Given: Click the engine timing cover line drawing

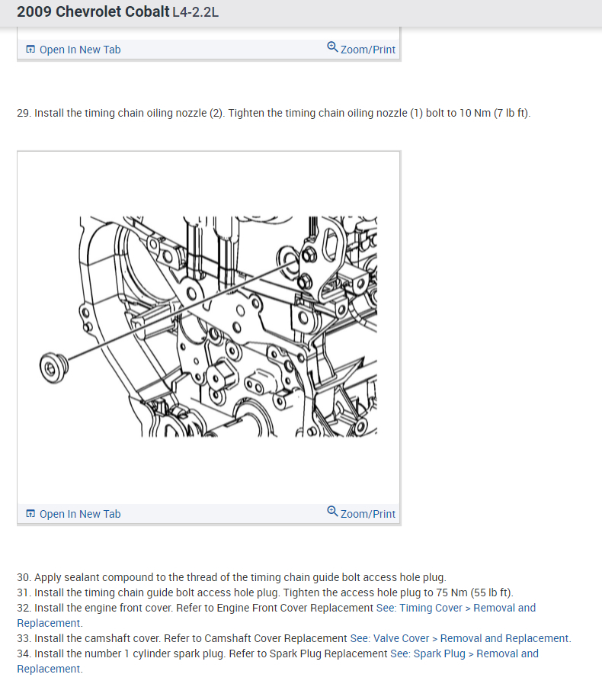Looking at the screenshot, I should coord(208,327).
